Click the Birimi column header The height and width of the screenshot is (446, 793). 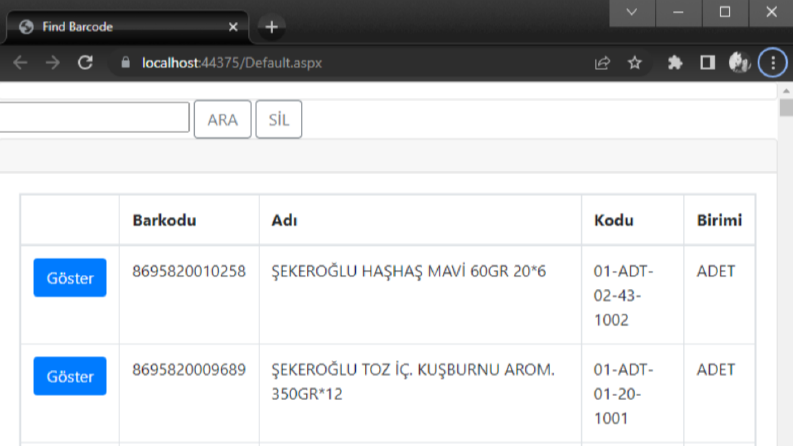(719, 220)
